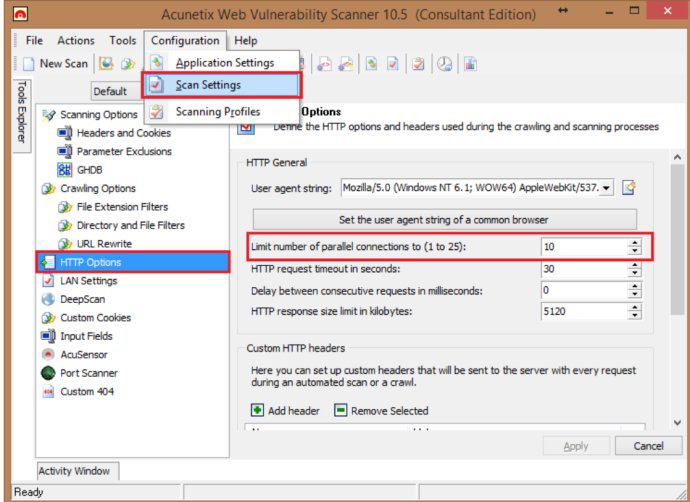Increase the parallel connections limit spinner
This screenshot has width=690, height=502.
(x=634, y=242)
